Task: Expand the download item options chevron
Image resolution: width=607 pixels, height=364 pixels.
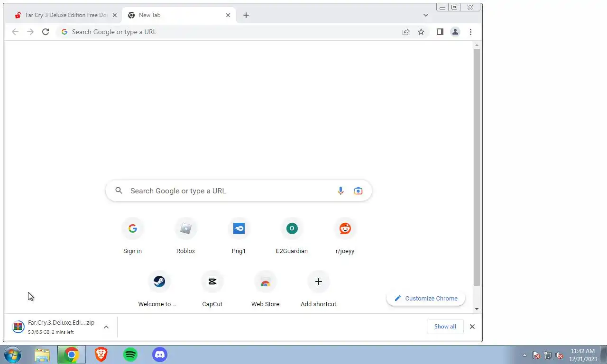Action: pyautogui.click(x=106, y=327)
